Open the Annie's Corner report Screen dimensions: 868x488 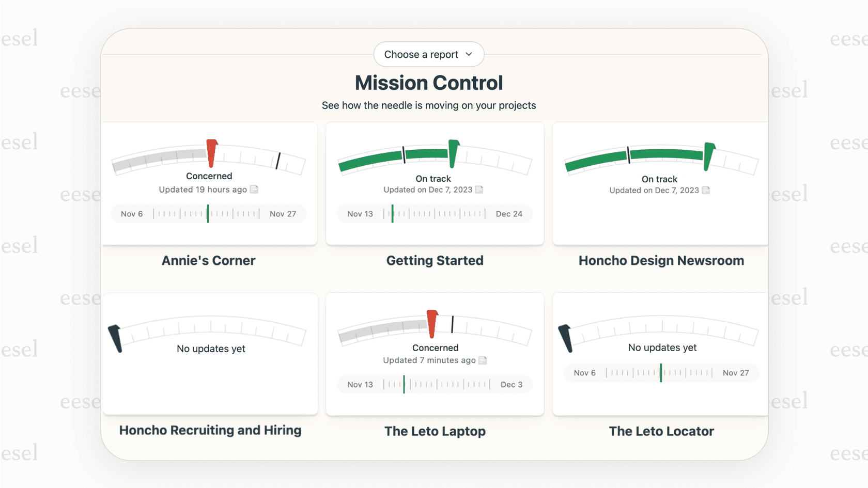[x=208, y=261]
